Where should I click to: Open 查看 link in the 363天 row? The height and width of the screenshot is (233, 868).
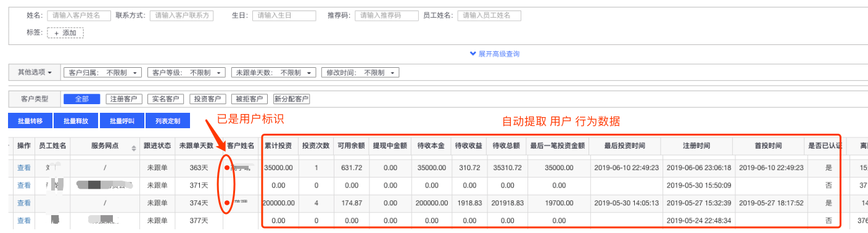(23, 168)
